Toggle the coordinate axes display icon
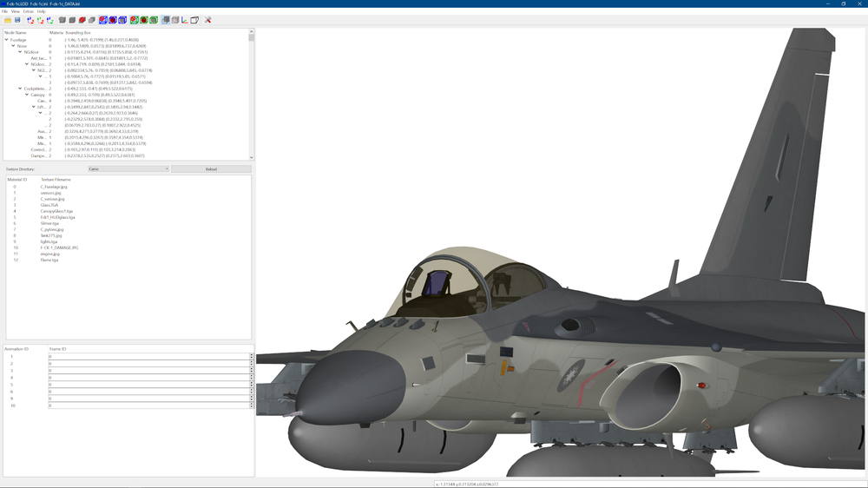 (x=185, y=20)
